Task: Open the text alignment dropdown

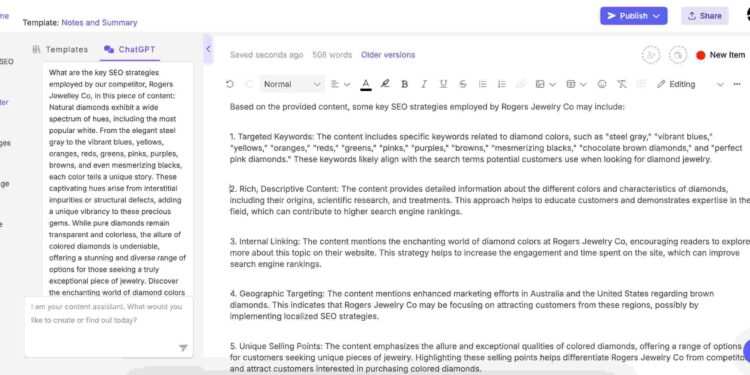Action: click(x=340, y=84)
